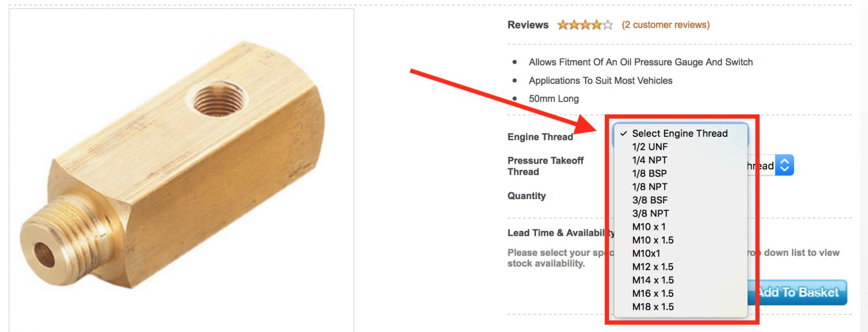
Task: Select M14 x 1.5 thread
Action: (x=680, y=280)
